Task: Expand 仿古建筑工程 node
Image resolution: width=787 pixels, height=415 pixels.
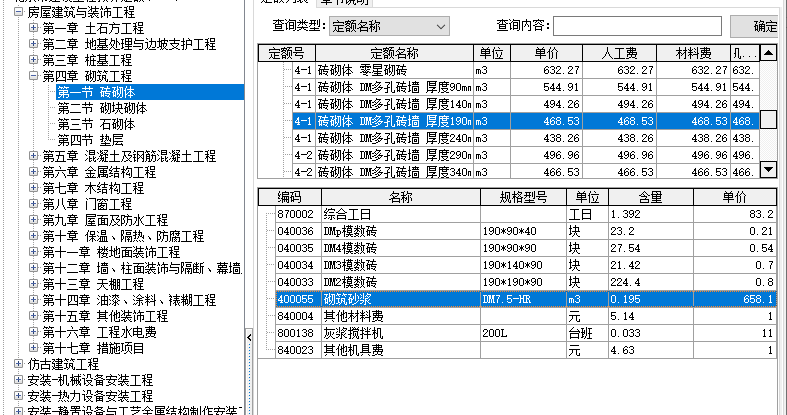Action: (x=19, y=364)
